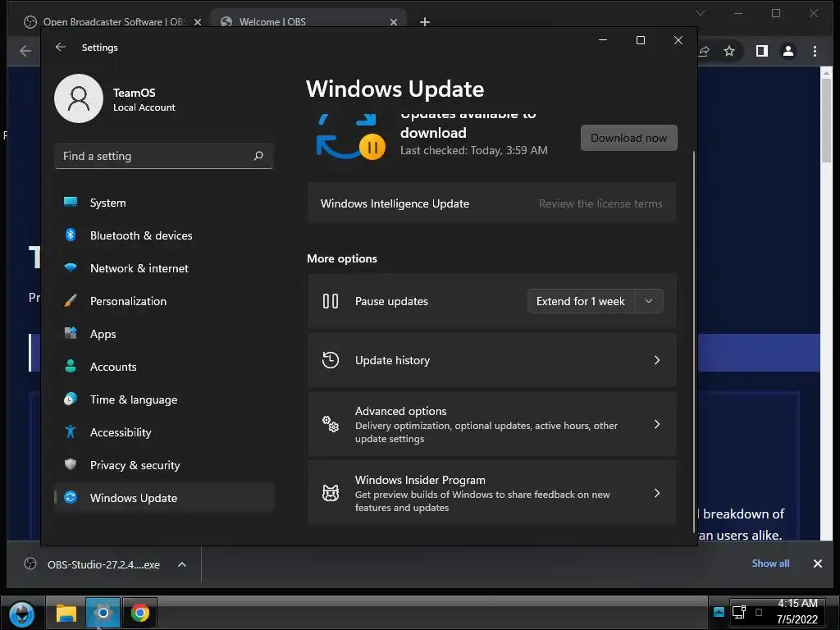840x630 pixels.
Task: Click the Update history clock icon
Action: pos(331,360)
